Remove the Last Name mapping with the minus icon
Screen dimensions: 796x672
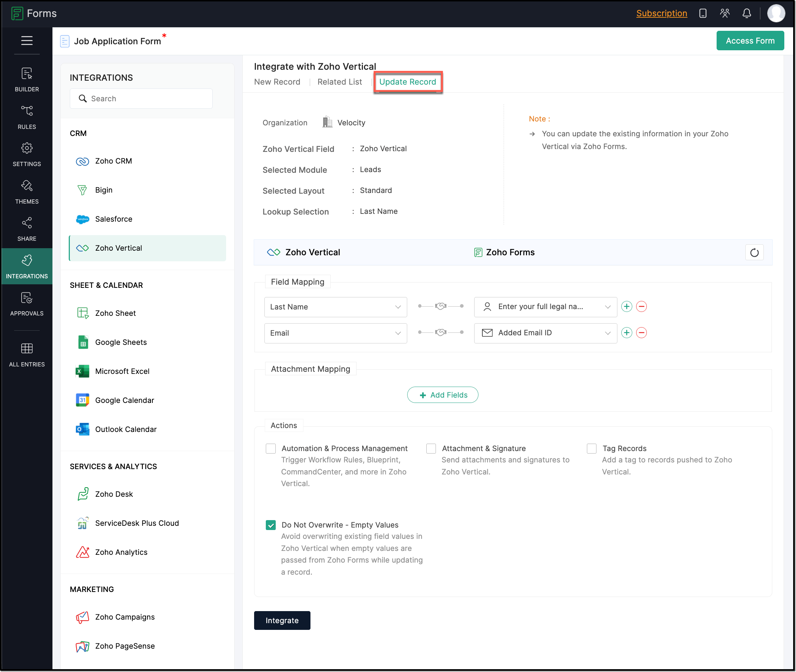pyautogui.click(x=641, y=307)
